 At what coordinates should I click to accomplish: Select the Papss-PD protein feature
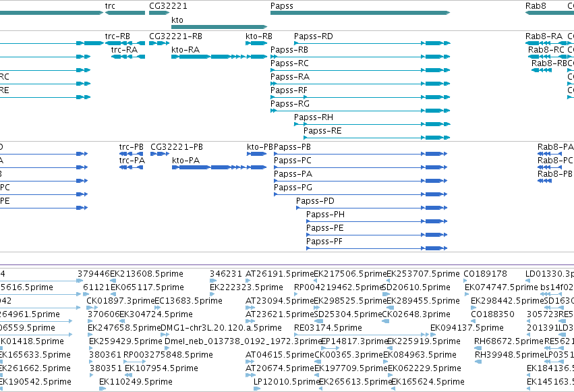[x=372, y=208]
